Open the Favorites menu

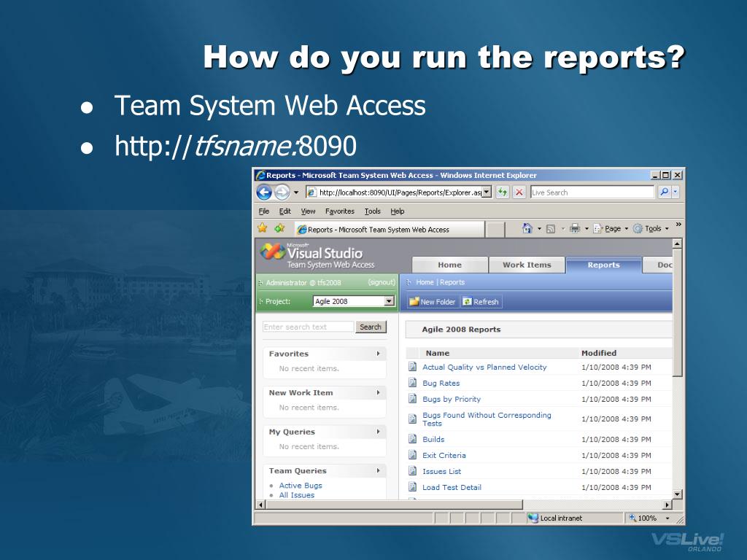(340, 211)
